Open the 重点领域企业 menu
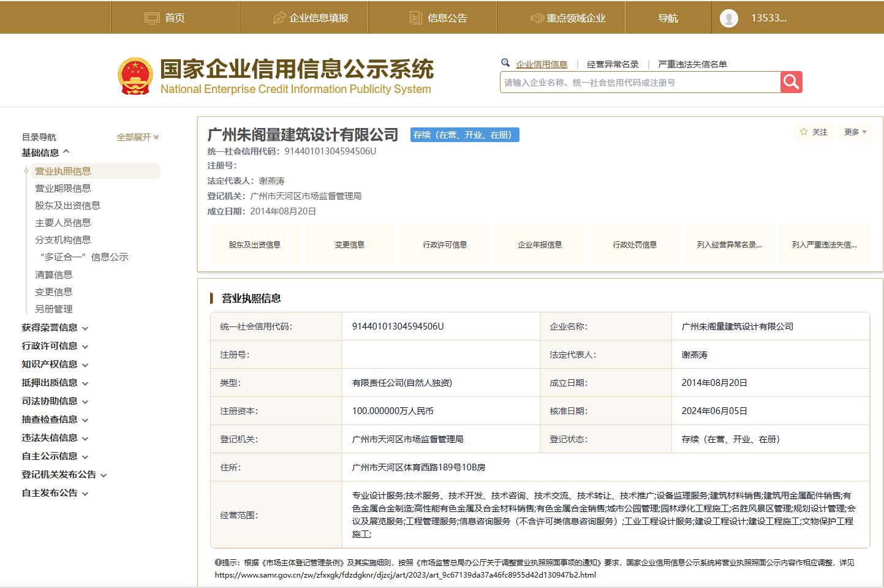The height and width of the screenshot is (588, 884). click(576, 18)
